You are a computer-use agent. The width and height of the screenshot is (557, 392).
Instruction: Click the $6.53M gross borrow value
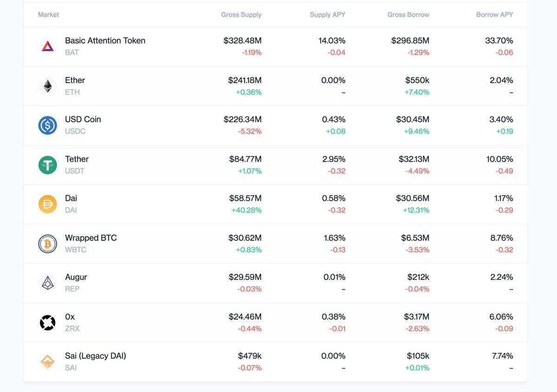pyautogui.click(x=415, y=238)
